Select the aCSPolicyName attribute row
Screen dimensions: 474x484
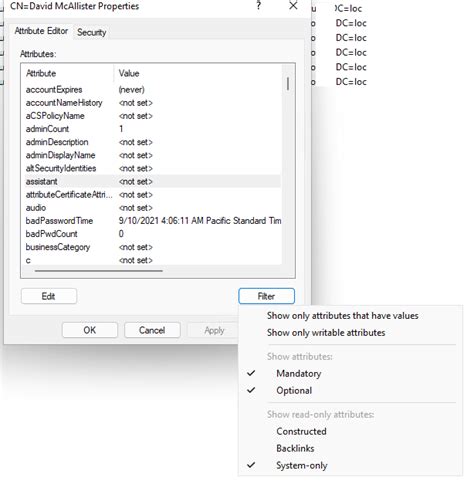click(x=153, y=116)
